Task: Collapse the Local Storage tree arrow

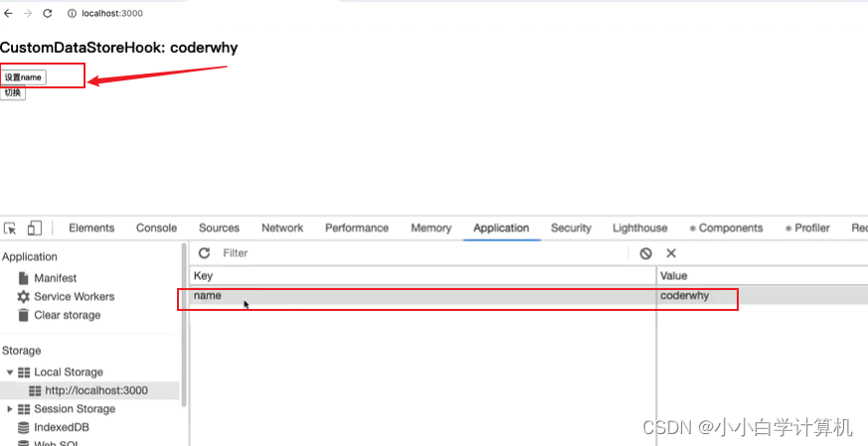Action: [10, 372]
